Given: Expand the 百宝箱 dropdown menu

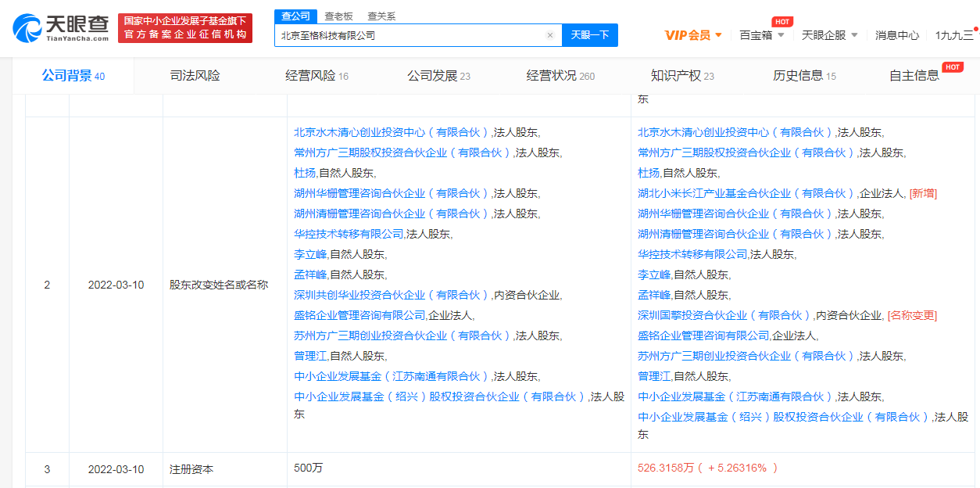Looking at the screenshot, I should tap(762, 35).
